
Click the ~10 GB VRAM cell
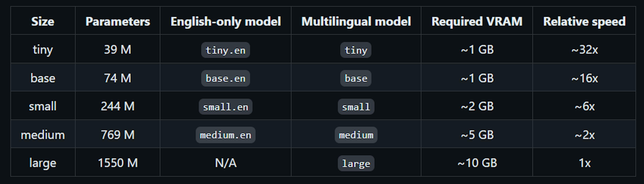coord(477,163)
